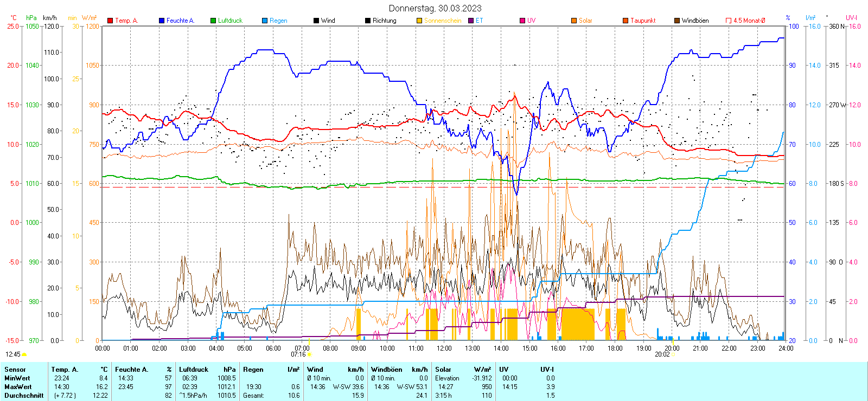This screenshot has height=401, width=868.
Task: Toggle the 4.5 Monat-Ø outlined legend box
Action: click(729, 21)
